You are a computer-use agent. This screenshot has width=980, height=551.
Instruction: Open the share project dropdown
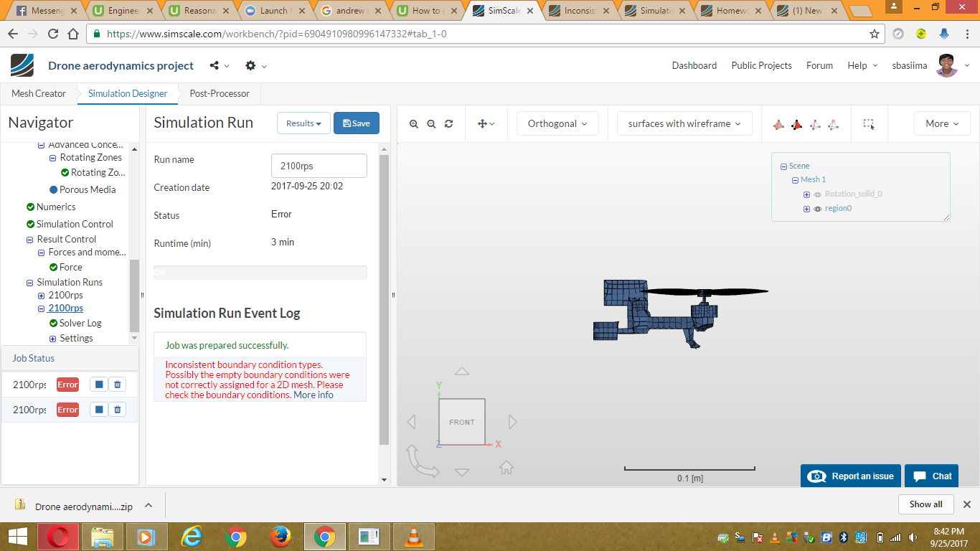tap(220, 65)
